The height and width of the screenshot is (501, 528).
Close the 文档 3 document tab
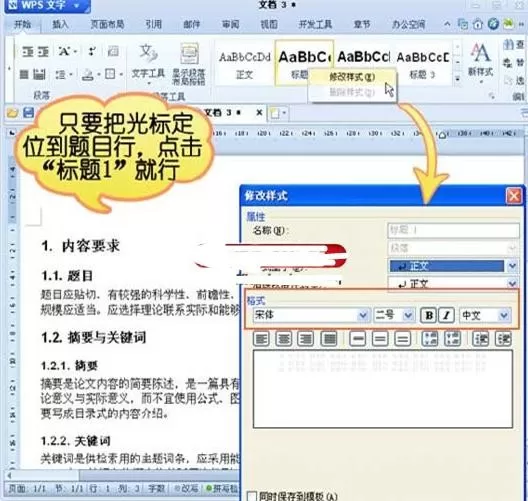[x=259, y=112]
